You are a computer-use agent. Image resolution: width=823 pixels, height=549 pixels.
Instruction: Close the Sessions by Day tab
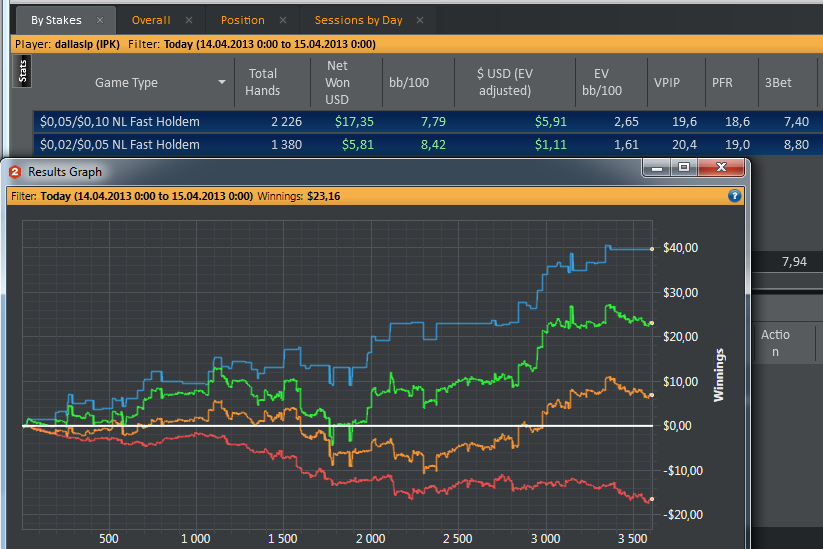coord(420,20)
